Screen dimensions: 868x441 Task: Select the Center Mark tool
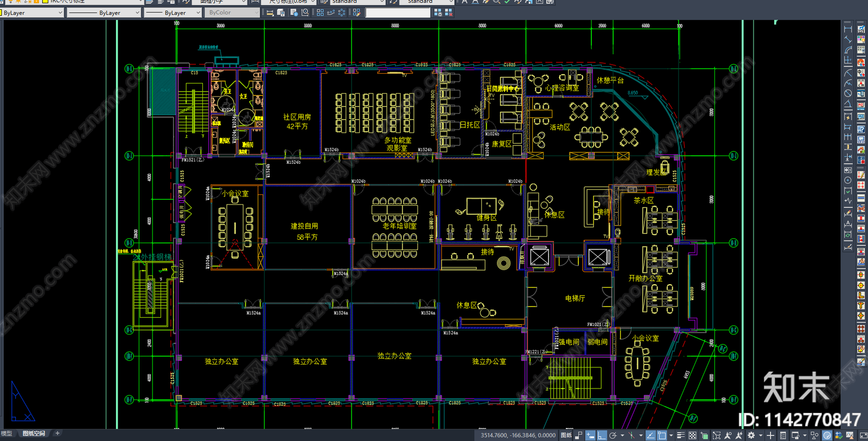848,180
